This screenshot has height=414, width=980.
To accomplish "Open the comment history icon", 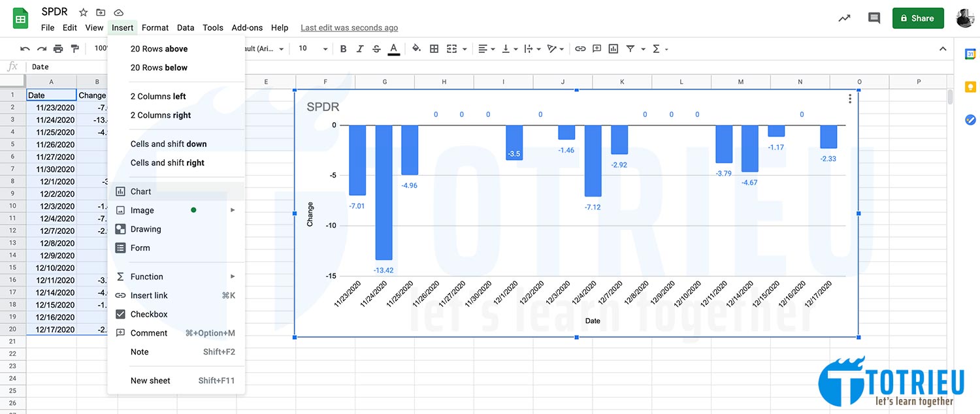I will 874,18.
